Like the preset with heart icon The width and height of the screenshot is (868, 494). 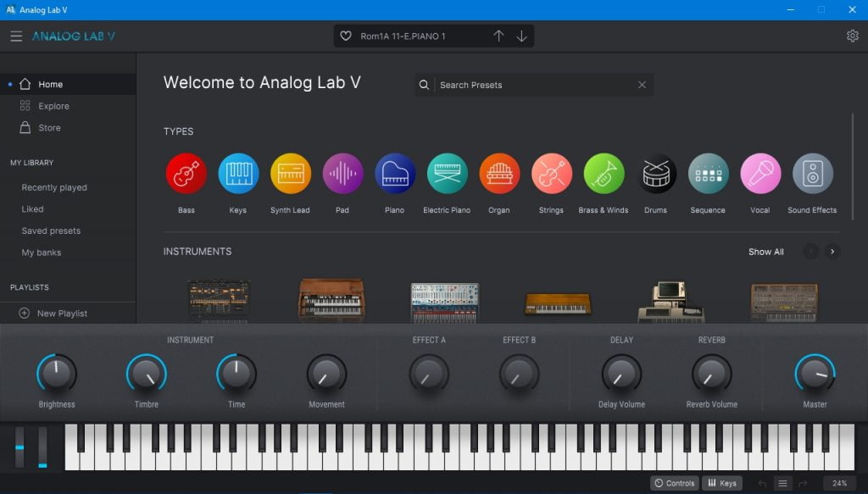(x=346, y=36)
